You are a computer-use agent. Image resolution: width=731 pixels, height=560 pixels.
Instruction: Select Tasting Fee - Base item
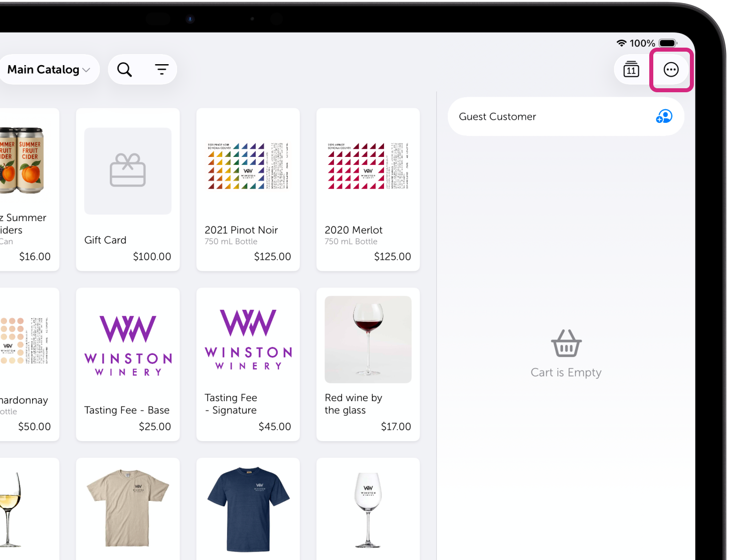pyautogui.click(x=128, y=364)
